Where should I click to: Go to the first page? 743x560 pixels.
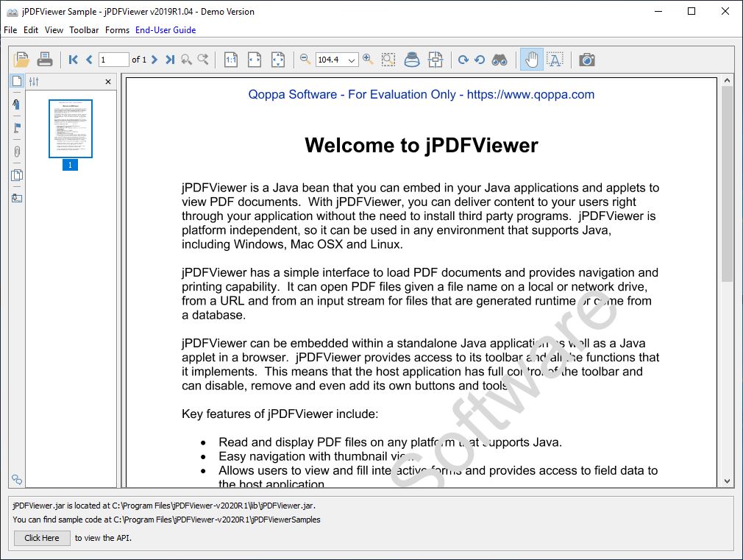pyautogui.click(x=73, y=60)
